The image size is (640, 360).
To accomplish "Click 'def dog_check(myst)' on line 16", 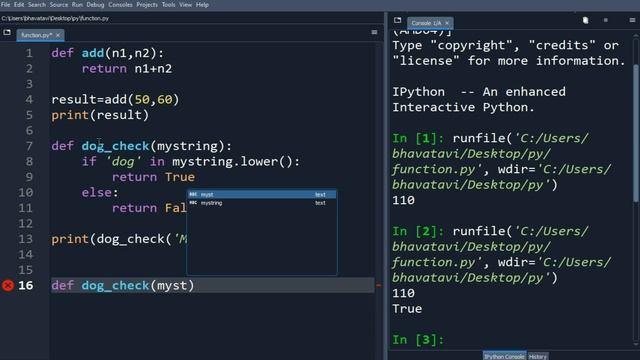I will click(x=123, y=285).
